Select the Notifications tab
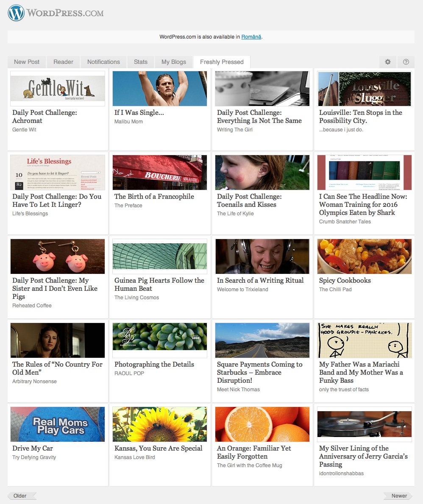Viewport: 423px width, 504px height. pos(103,62)
